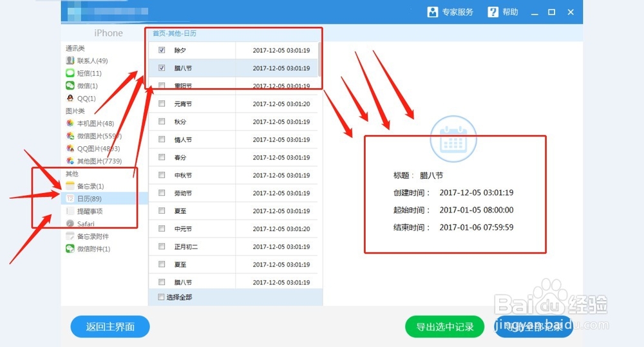The image size is (644, 347).
Task: Click the calendar list vertical scrollbar
Action: [320, 59]
